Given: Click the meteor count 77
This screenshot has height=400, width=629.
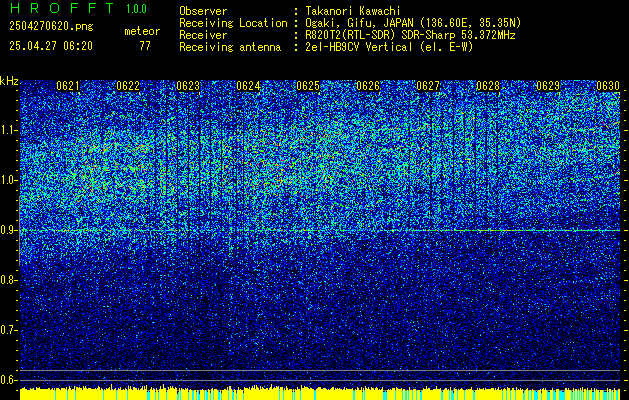Looking at the screenshot, I should coord(145,46).
